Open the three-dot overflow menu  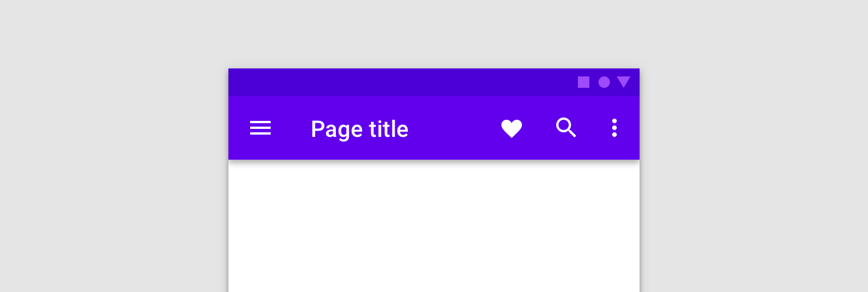coord(614,128)
